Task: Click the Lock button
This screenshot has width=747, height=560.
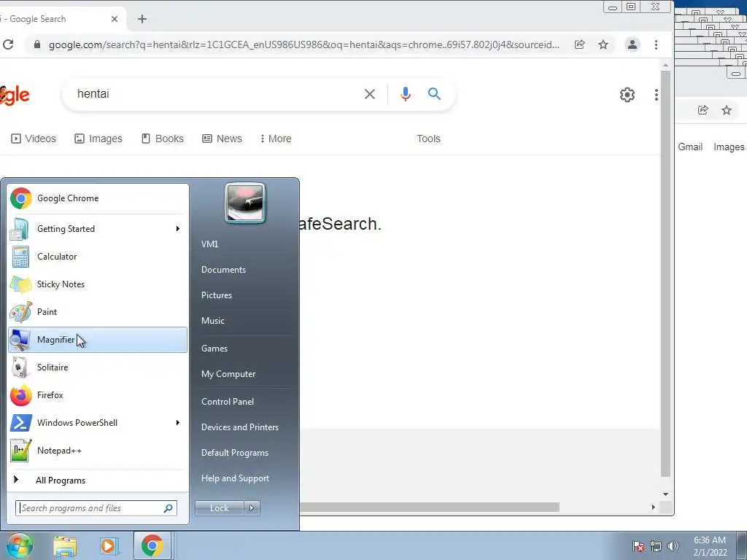Action: point(219,508)
